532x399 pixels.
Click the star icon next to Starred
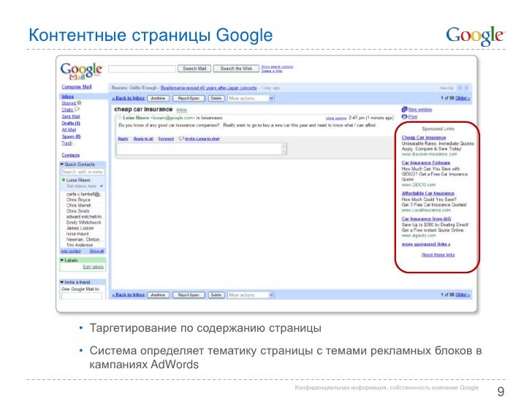pyautogui.click(x=79, y=102)
